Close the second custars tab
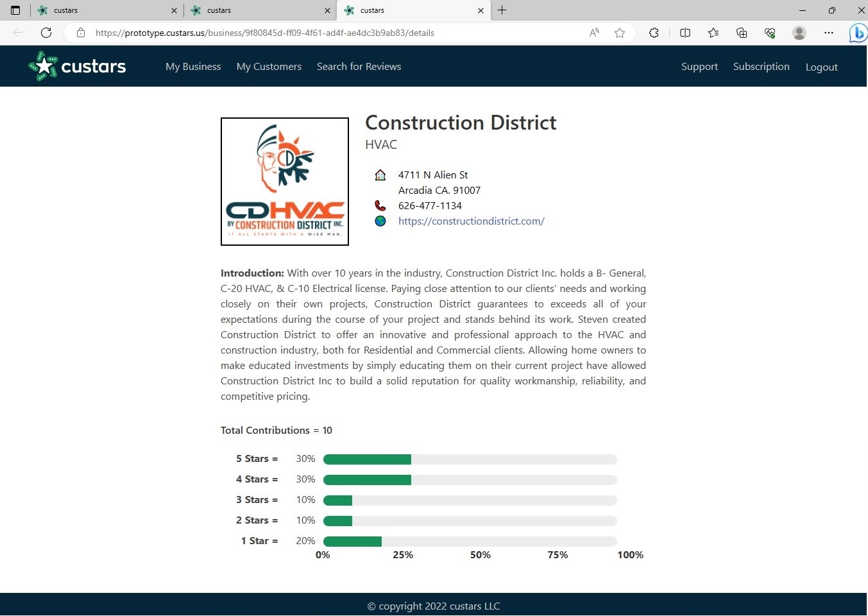 pos(327,10)
